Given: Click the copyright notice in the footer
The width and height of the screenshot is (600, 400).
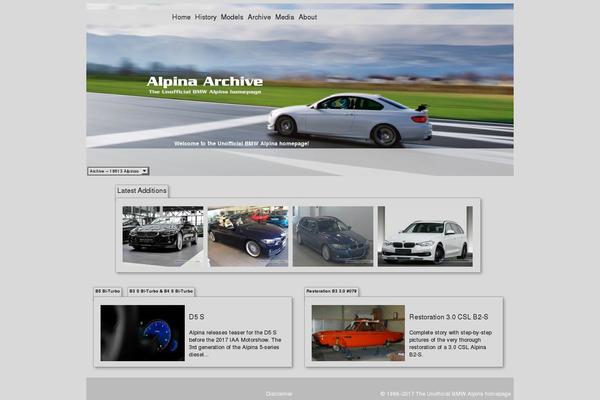Looking at the screenshot, I should tap(445, 394).
